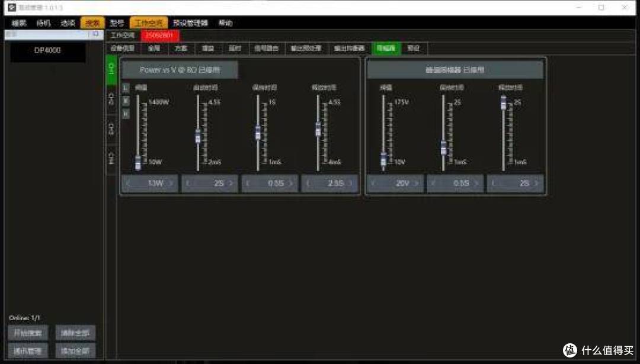Image resolution: width=640 pixels, height=364 pixels.
Task: Switch to the 延时 tab
Action: click(x=235, y=48)
